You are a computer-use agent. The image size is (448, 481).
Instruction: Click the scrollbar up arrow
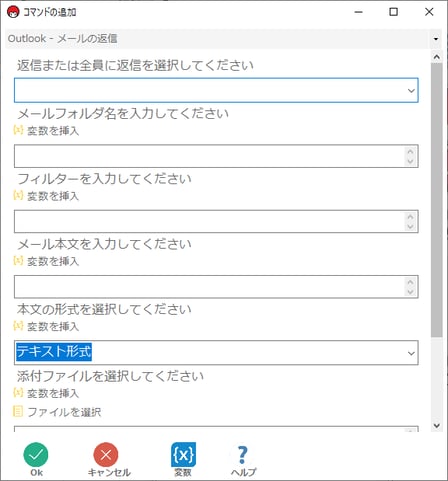[x=437, y=57]
